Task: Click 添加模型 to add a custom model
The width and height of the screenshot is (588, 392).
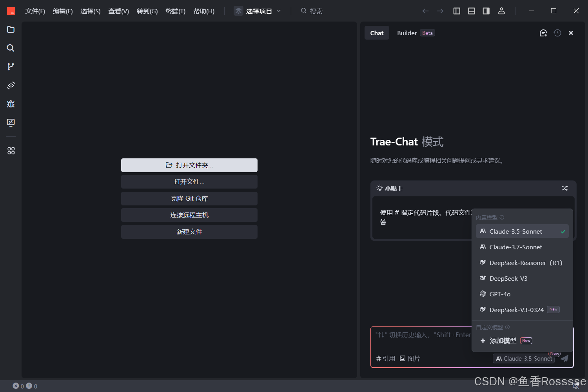Action: click(x=522, y=341)
